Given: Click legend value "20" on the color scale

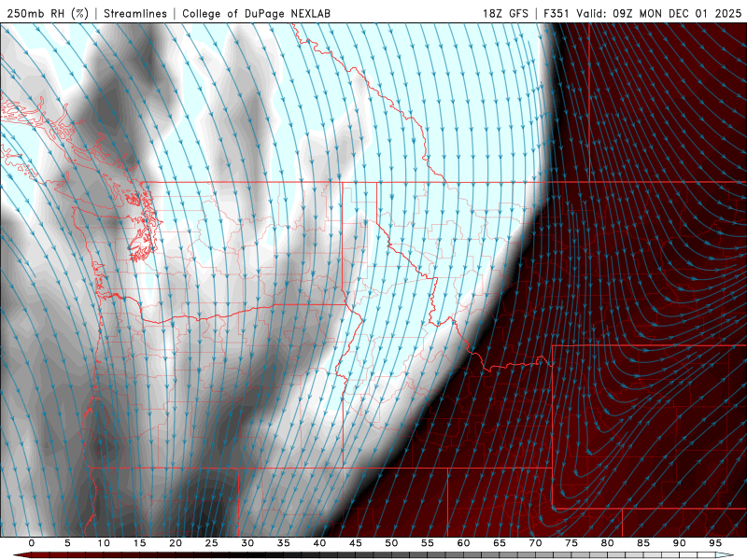Looking at the screenshot, I should [x=176, y=543].
